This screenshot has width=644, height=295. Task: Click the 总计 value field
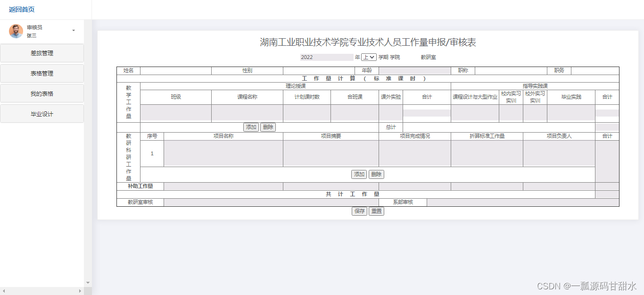click(x=607, y=127)
